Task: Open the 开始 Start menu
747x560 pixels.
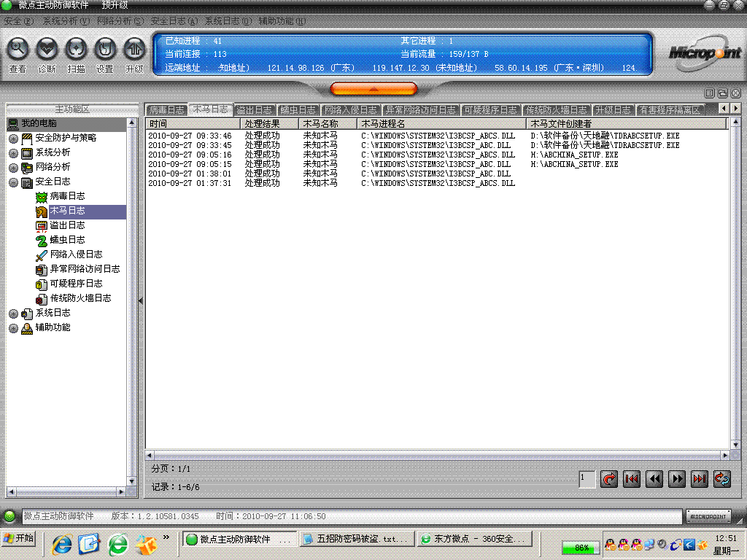Action: click(x=19, y=539)
